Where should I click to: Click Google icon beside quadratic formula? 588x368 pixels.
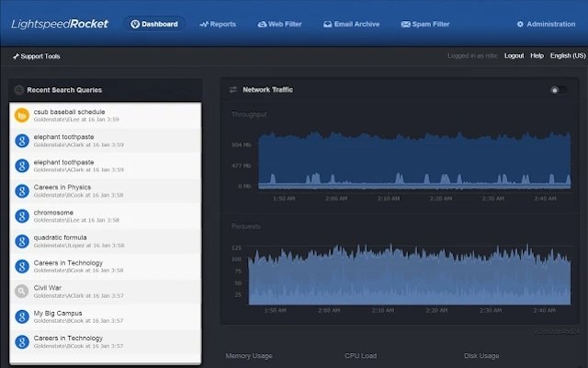point(22,241)
